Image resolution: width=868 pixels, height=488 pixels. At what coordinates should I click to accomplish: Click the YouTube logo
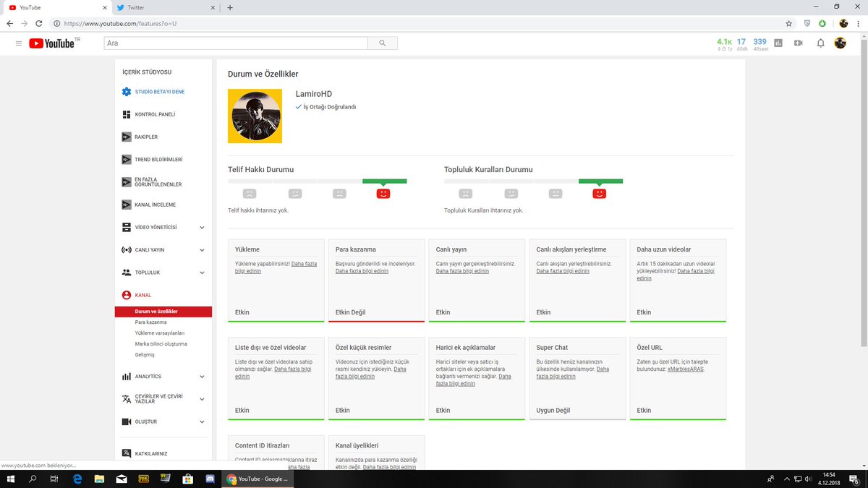point(54,43)
